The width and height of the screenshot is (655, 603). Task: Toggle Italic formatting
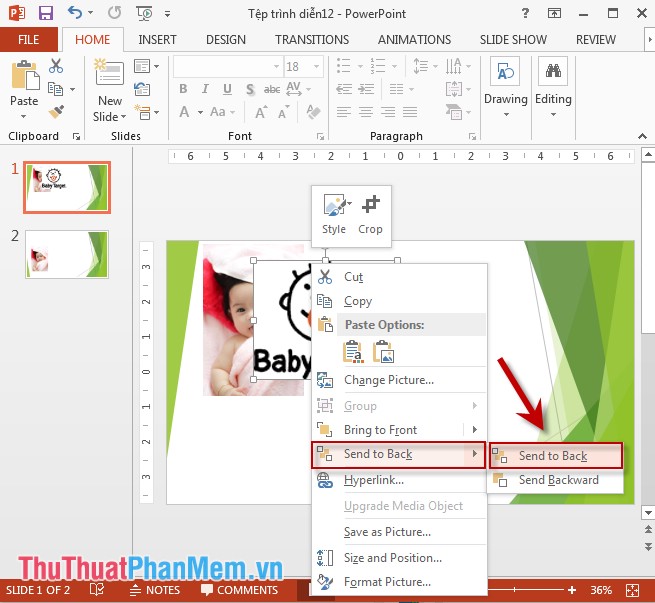(205, 89)
